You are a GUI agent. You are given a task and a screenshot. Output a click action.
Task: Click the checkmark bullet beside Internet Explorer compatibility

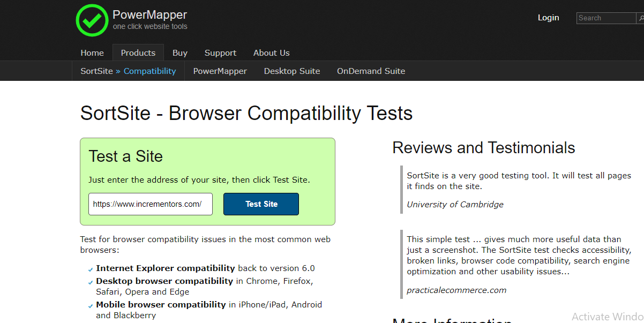pyautogui.click(x=91, y=269)
